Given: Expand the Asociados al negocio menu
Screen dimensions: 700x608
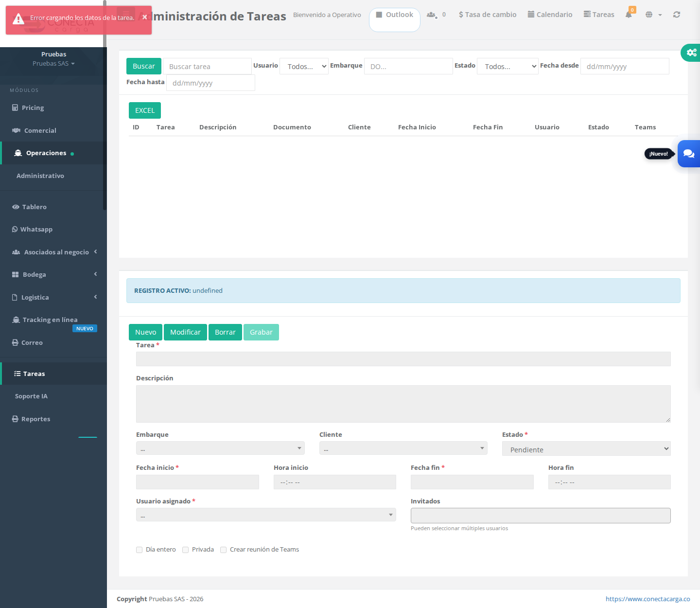Looking at the screenshot, I should 53,252.
